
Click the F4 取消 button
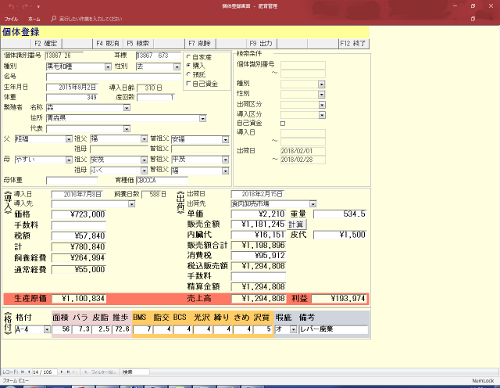click(108, 43)
